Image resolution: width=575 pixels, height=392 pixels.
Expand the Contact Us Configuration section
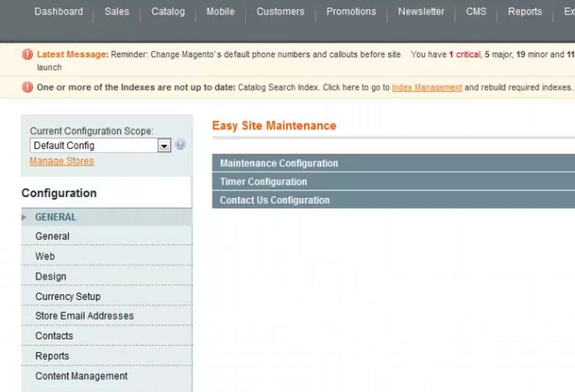tap(394, 200)
